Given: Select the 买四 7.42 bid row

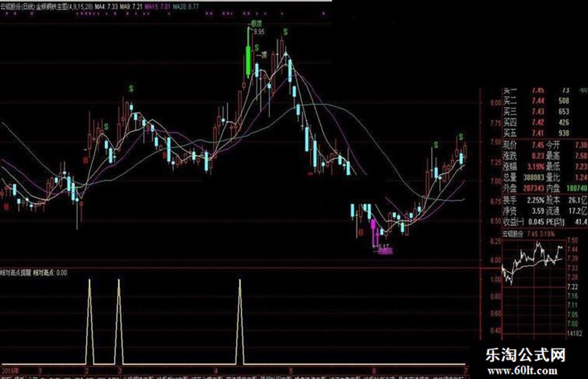Looking at the screenshot, I should pyautogui.click(x=536, y=123).
